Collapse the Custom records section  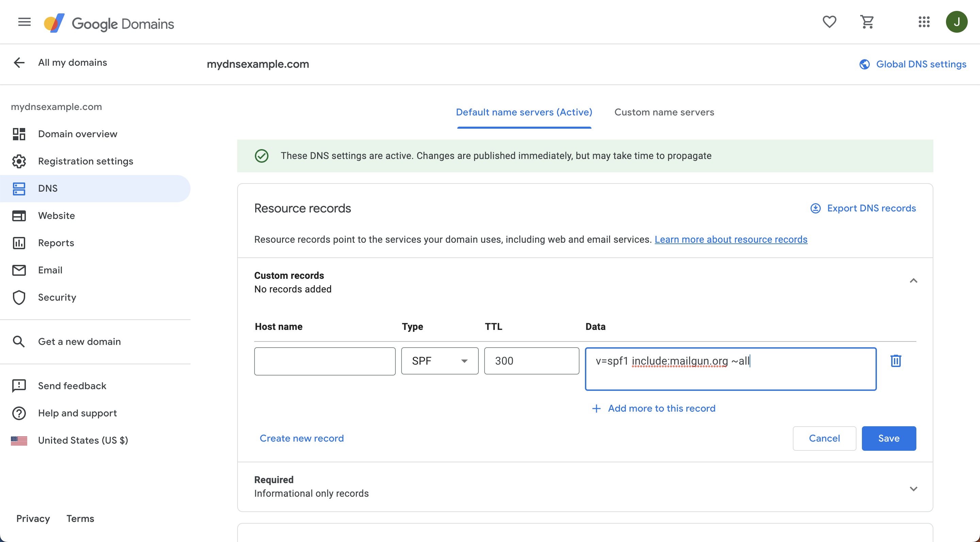914,281
